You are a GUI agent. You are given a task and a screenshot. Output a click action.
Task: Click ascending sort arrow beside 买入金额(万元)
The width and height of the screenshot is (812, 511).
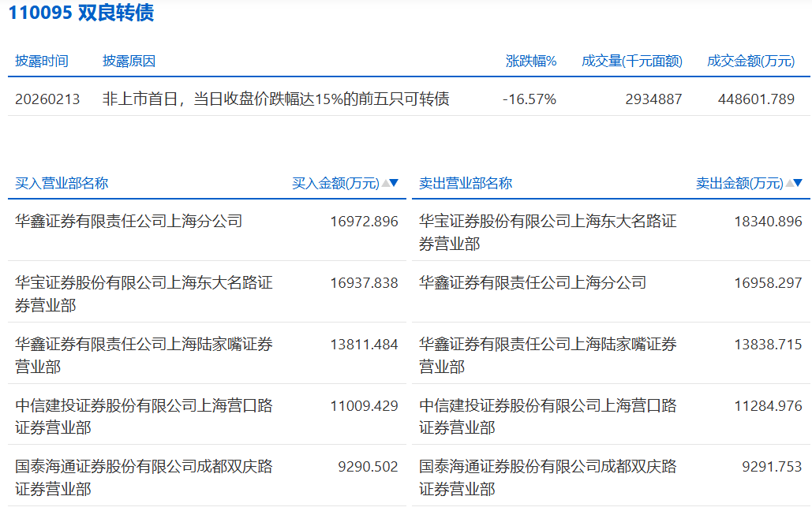(385, 183)
